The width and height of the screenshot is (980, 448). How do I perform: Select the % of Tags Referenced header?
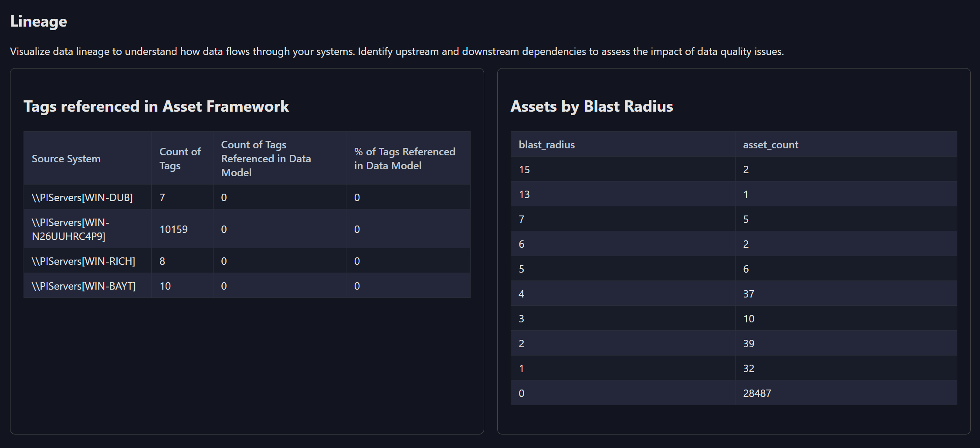(x=404, y=158)
